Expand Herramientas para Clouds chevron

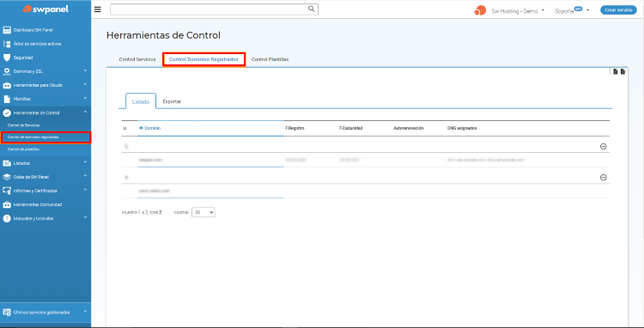click(x=85, y=85)
